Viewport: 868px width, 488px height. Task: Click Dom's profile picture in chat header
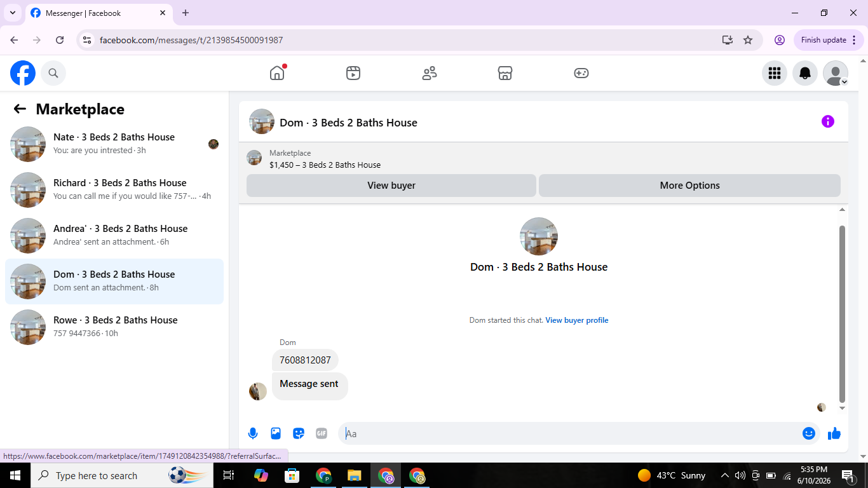tap(262, 121)
